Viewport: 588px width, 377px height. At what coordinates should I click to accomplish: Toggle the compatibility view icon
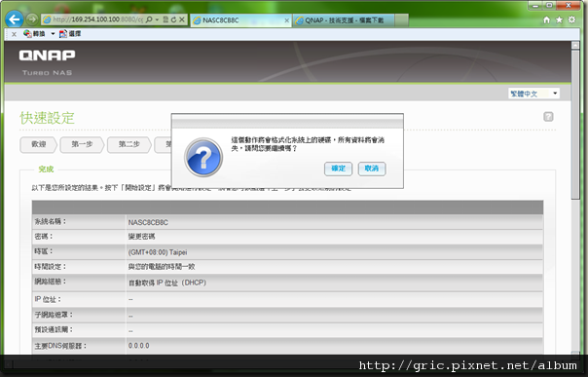(165, 19)
